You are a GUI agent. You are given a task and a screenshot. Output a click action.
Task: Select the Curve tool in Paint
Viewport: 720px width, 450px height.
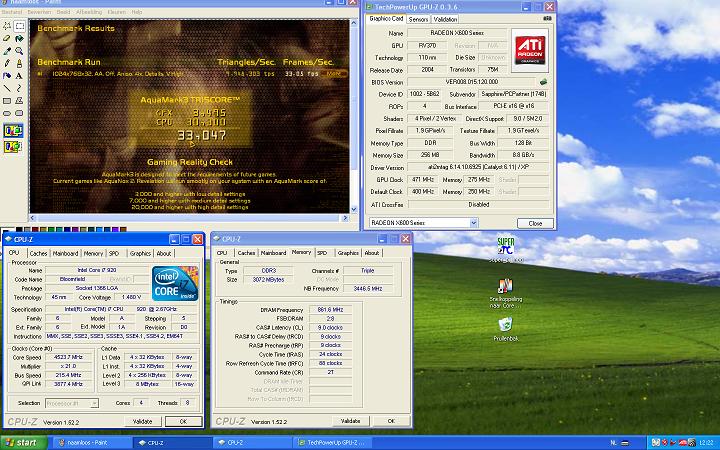coord(19,88)
